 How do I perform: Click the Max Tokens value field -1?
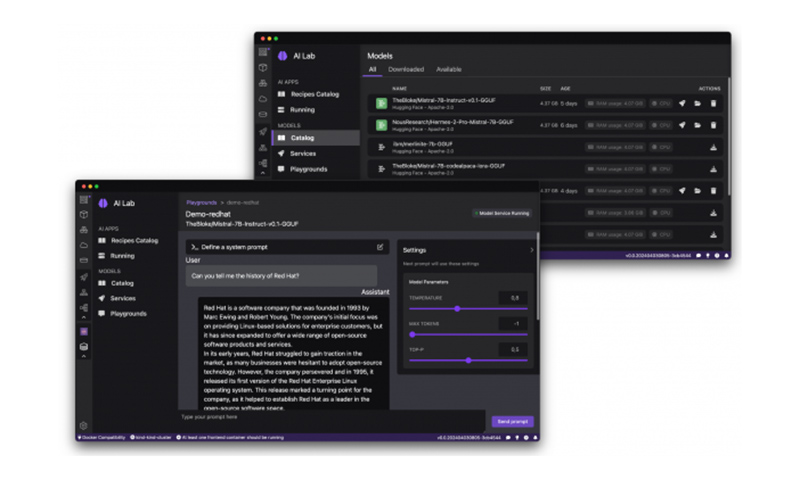click(513, 323)
